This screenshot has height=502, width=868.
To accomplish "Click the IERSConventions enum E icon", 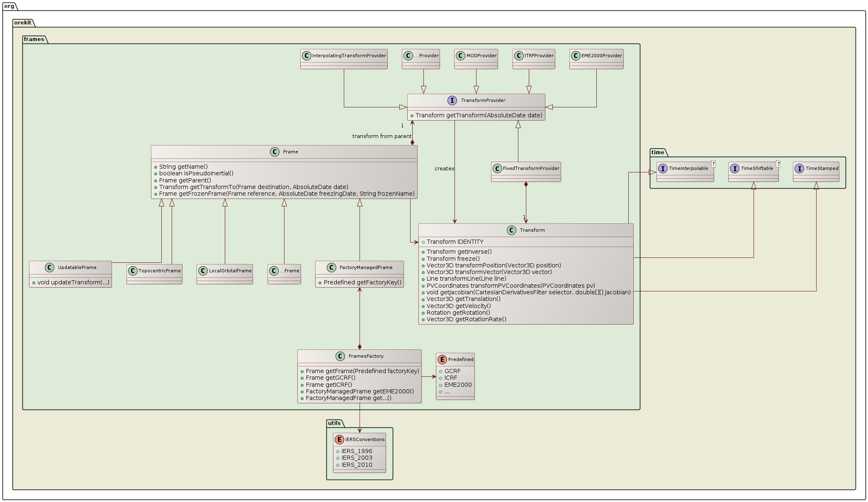I will point(339,440).
